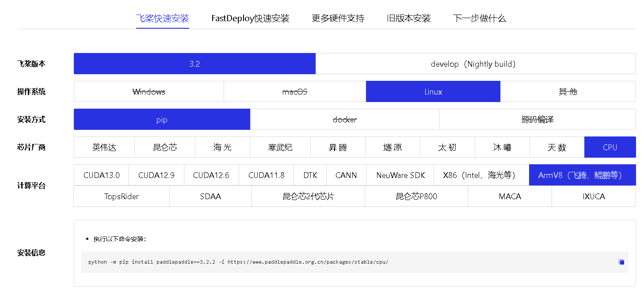Select X86 (Intel、海光等) platform
The height and width of the screenshot is (299, 644).
[481, 175]
